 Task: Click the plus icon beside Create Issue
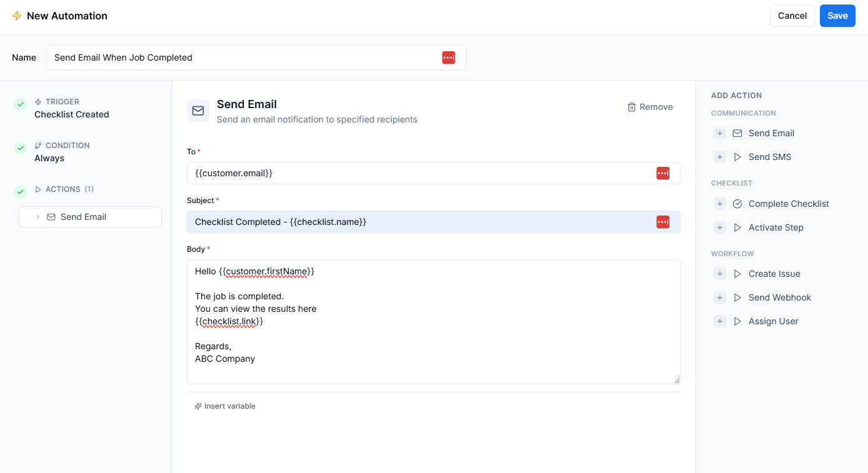pyautogui.click(x=720, y=274)
